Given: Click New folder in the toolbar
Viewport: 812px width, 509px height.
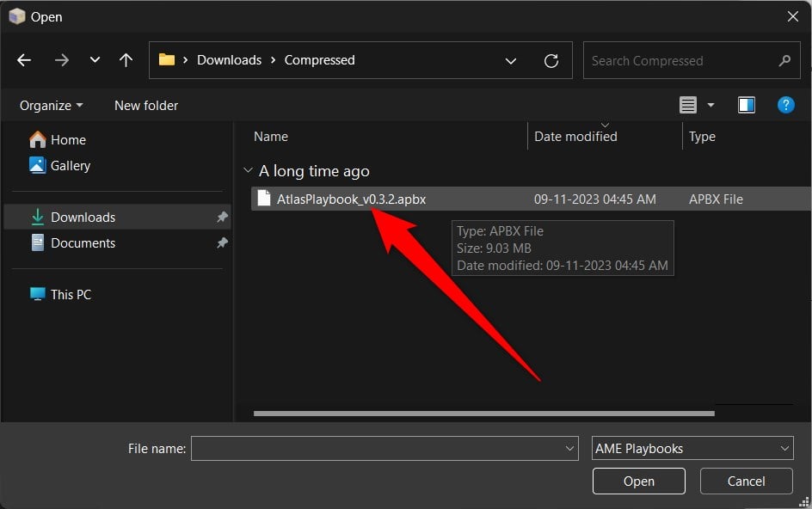Looking at the screenshot, I should 146,105.
